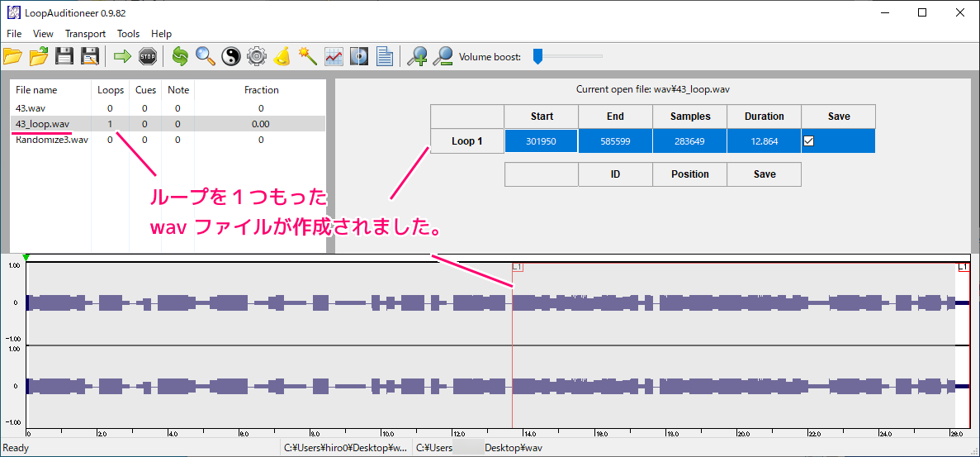Click the yellow bell toolbar icon
This screenshot has width=980, height=457.
pyautogui.click(x=282, y=56)
